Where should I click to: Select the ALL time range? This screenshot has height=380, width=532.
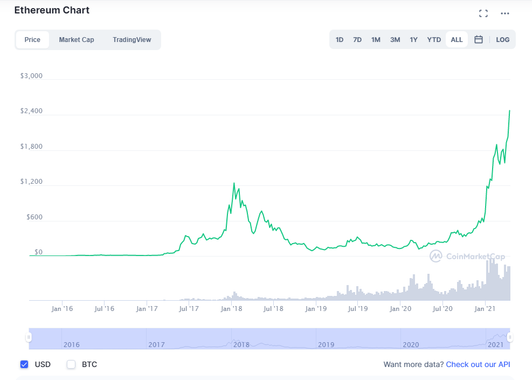[x=457, y=40]
